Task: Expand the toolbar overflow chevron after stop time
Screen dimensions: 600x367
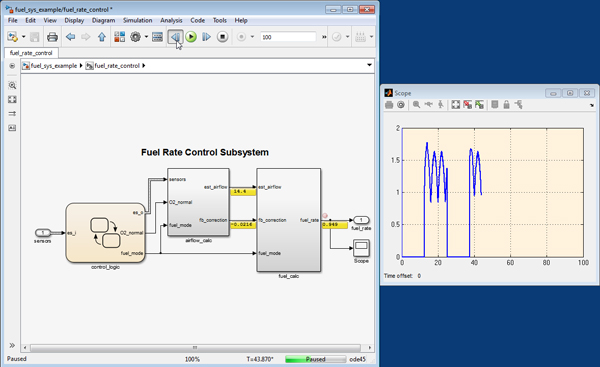Action: (x=324, y=37)
